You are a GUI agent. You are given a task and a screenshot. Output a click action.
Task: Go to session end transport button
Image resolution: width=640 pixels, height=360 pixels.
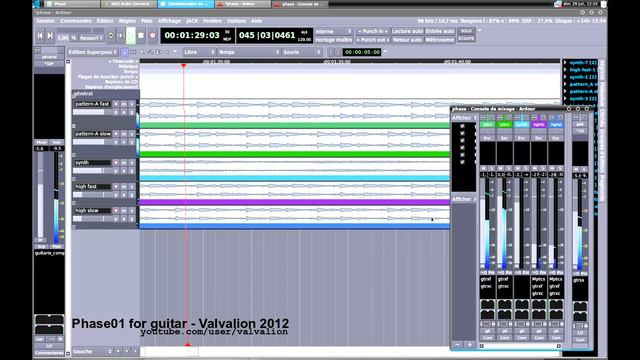pos(50,36)
